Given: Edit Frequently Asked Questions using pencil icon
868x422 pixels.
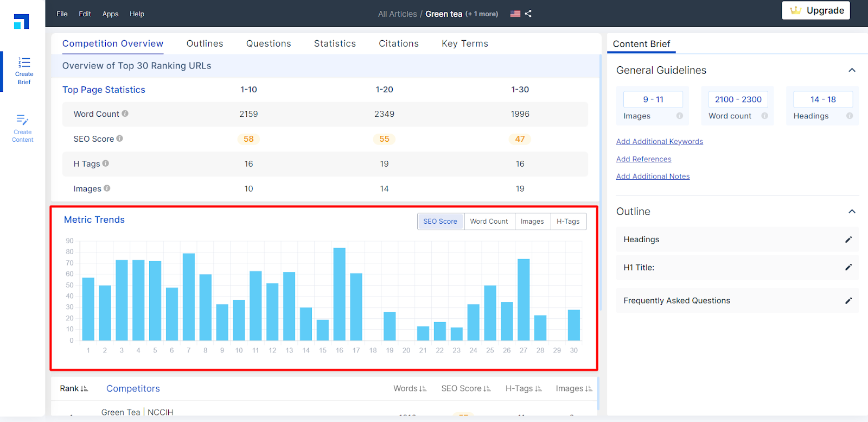Looking at the screenshot, I should pyautogui.click(x=848, y=300).
